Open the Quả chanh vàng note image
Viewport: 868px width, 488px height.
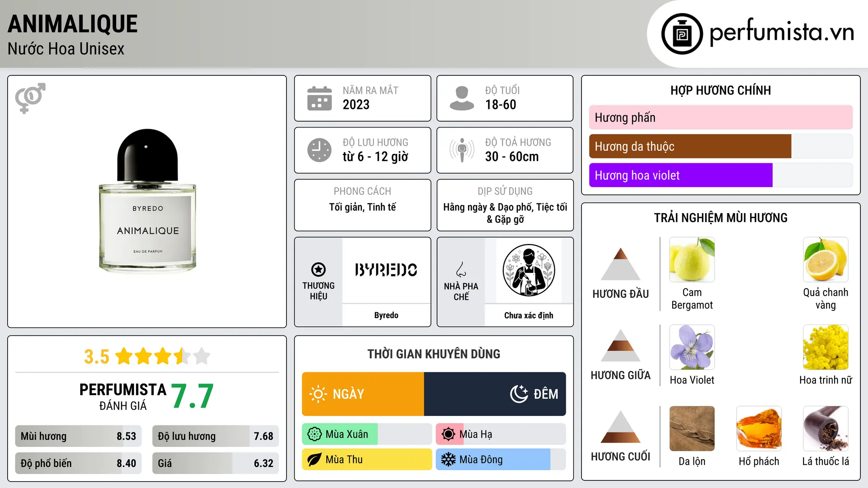tap(826, 260)
